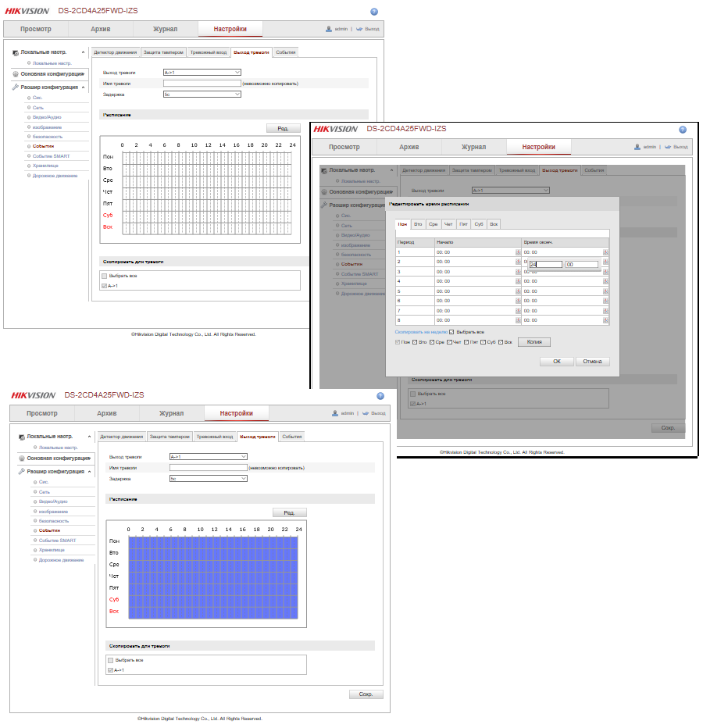703x728 pixels.
Task: Click gear icon by Основная конфигурация in empty-schedule window
Action: pos(16,74)
